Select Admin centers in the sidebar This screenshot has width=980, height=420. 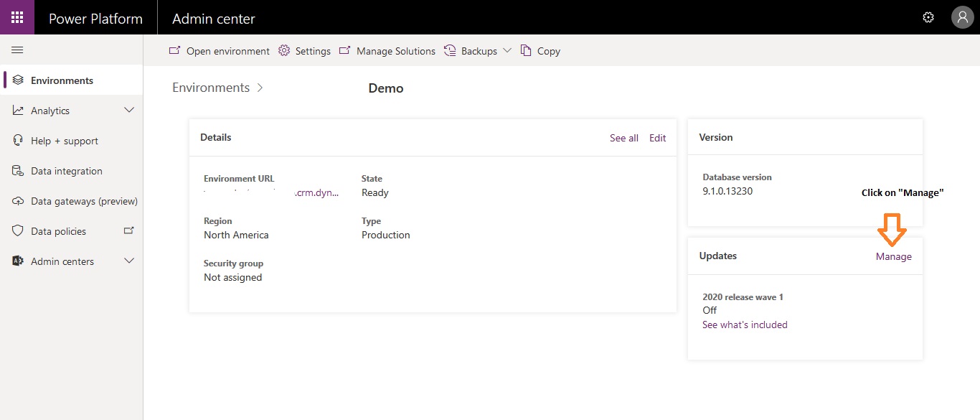coord(63,261)
